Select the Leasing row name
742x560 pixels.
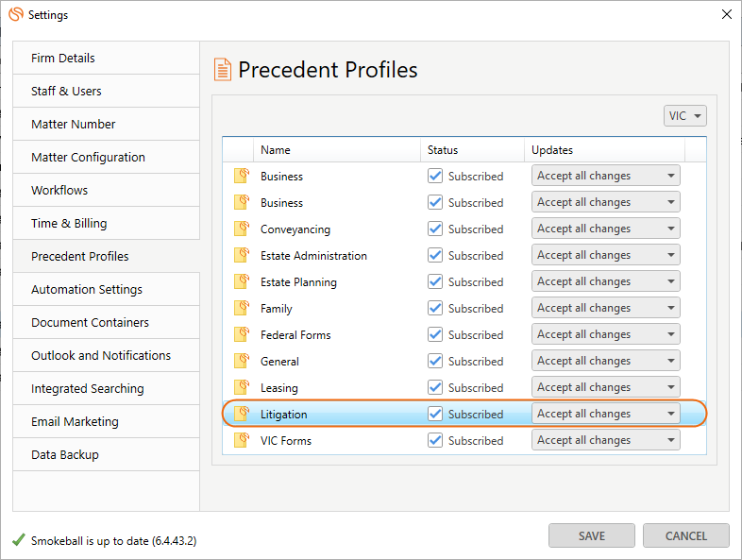(x=278, y=388)
